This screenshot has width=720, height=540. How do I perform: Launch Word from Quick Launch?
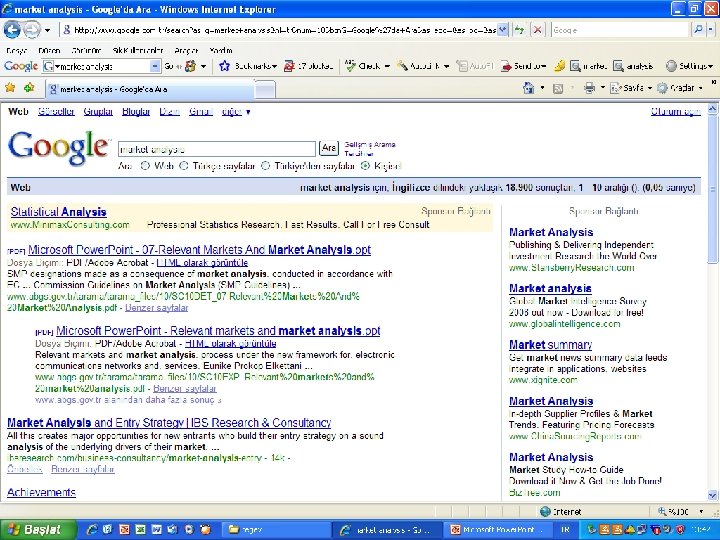[x=157, y=529]
